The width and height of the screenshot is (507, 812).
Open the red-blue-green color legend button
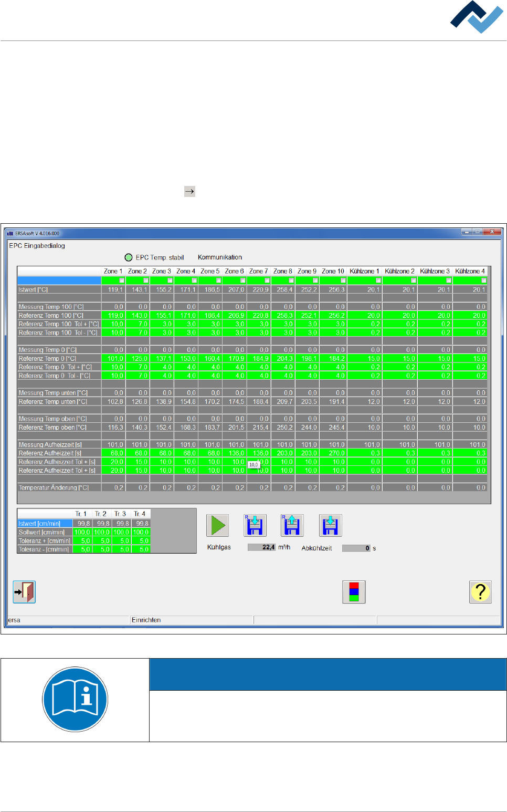click(x=354, y=592)
